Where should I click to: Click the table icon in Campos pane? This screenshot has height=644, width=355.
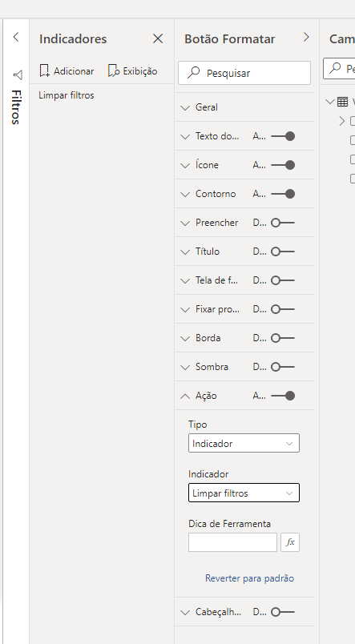342,102
